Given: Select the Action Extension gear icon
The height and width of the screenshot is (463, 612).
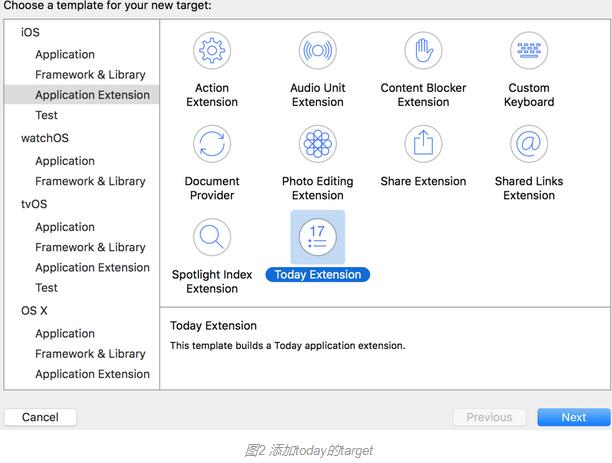Looking at the screenshot, I should (212, 50).
